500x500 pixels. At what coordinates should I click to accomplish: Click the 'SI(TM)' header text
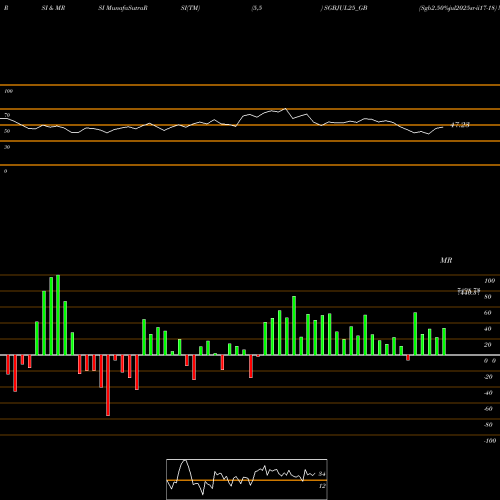click(x=190, y=8)
